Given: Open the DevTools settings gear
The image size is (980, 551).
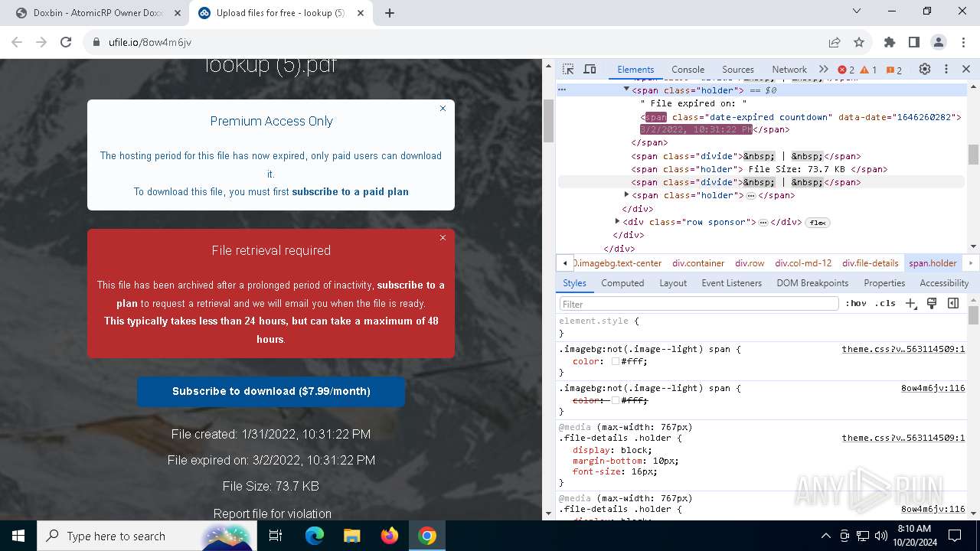Looking at the screenshot, I should pyautogui.click(x=925, y=69).
